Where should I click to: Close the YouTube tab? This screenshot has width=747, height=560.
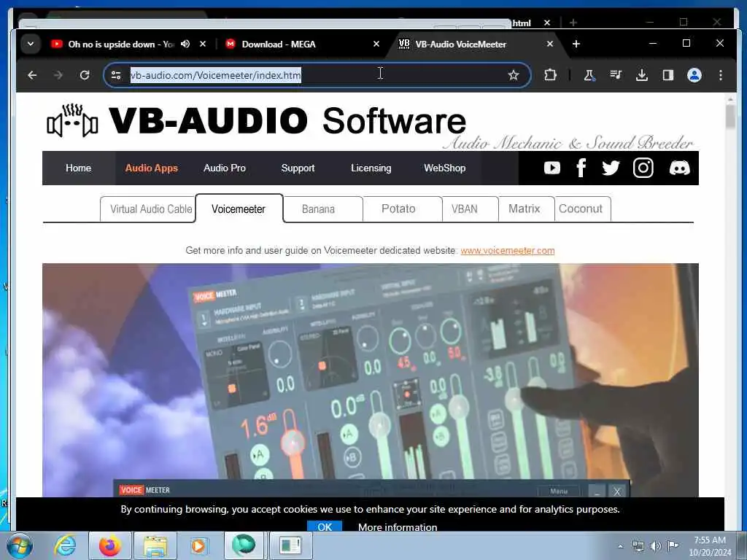pyautogui.click(x=203, y=44)
